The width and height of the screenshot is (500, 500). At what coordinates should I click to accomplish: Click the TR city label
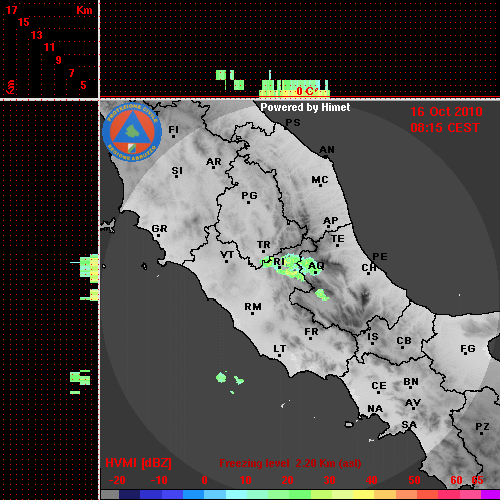tap(264, 245)
